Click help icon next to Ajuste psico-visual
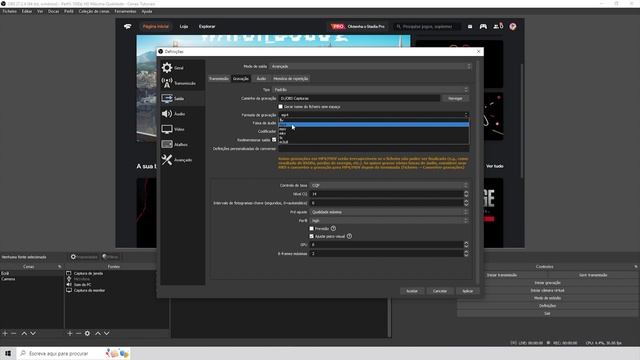 click(x=349, y=236)
